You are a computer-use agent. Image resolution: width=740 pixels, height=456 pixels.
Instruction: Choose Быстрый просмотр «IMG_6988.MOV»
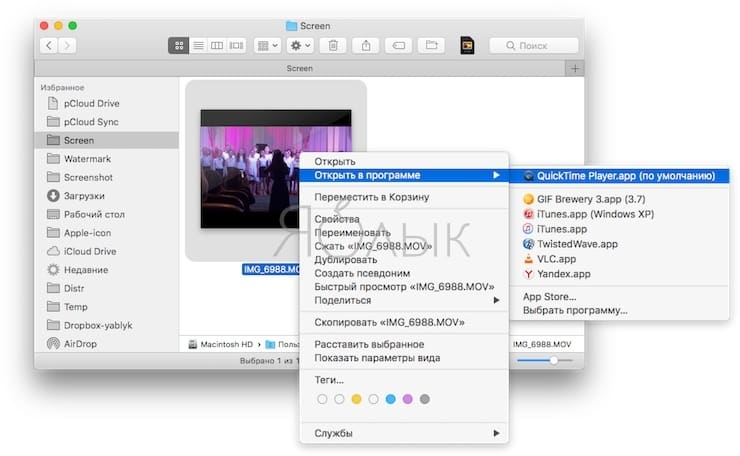pyautogui.click(x=404, y=287)
